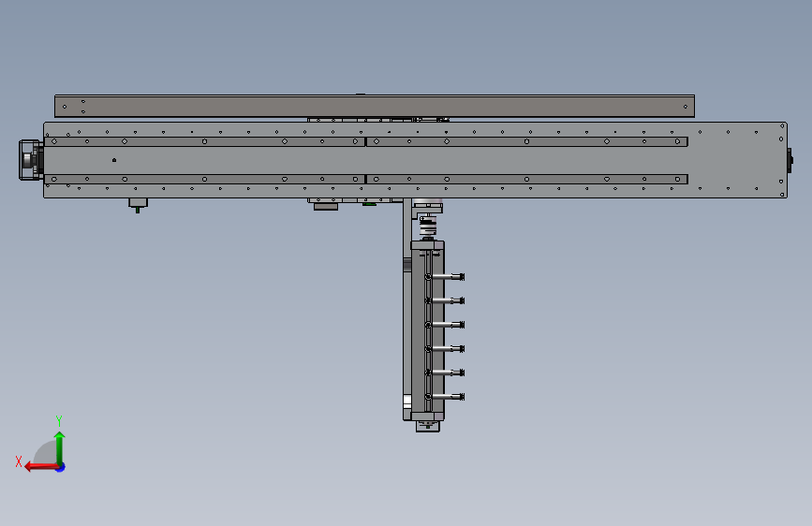Click the blue Z axis dot on the triad

(x=61, y=467)
